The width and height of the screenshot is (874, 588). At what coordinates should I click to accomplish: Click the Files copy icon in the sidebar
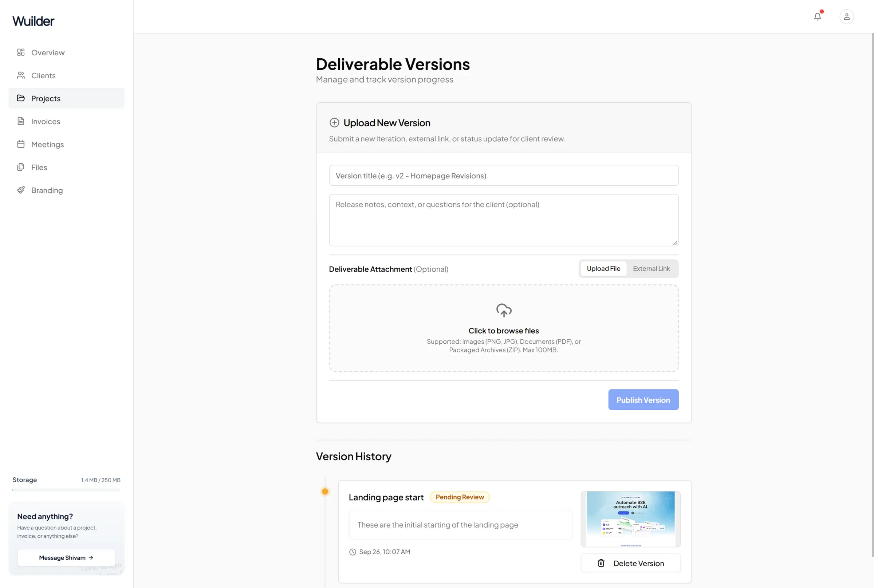pyautogui.click(x=21, y=167)
